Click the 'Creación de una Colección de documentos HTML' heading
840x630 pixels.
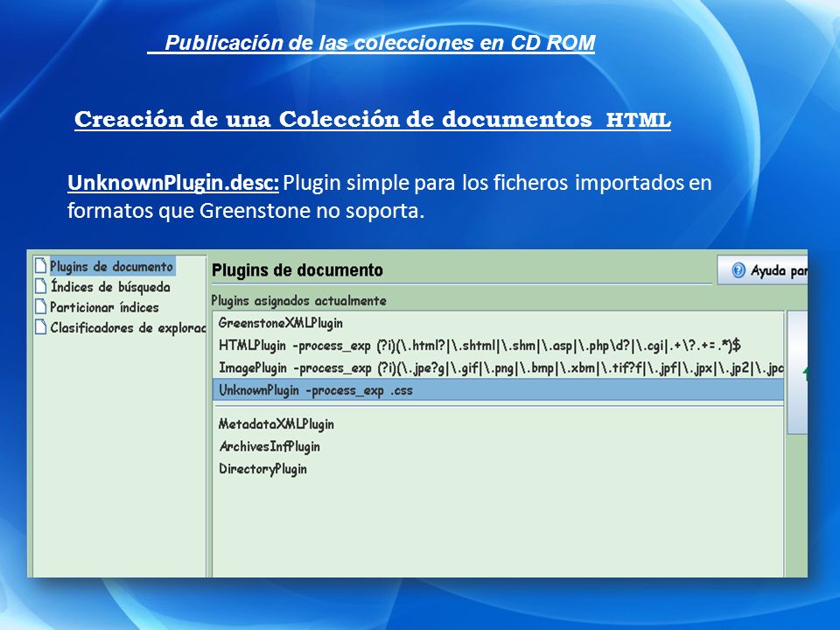[373, 119]
